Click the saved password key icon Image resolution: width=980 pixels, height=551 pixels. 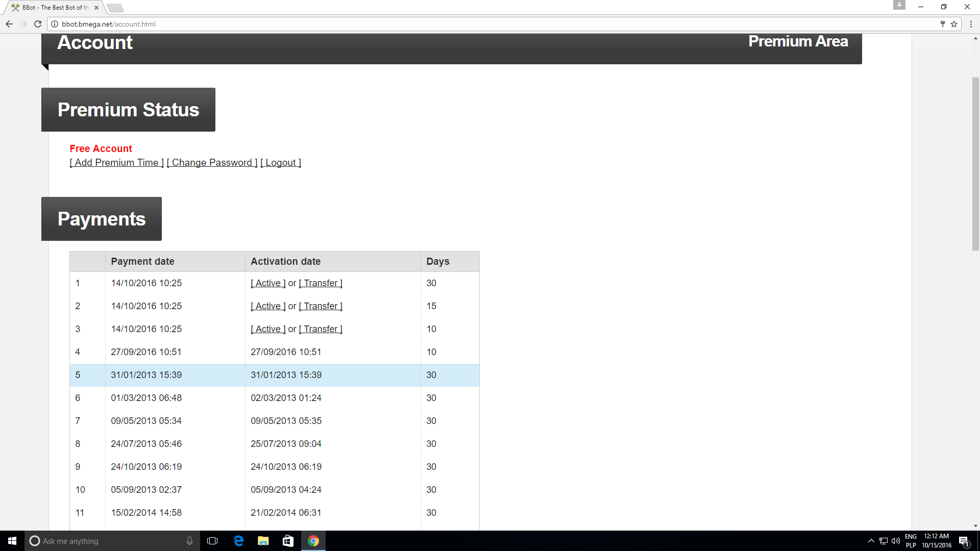pyautogui.click(x=942, y=24)
